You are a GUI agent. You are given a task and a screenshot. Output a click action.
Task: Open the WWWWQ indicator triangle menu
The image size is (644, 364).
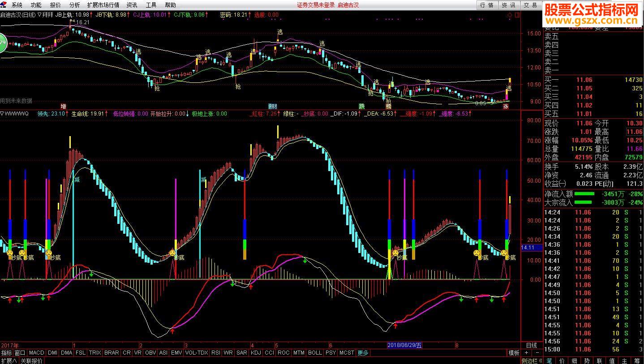(2, 114)
